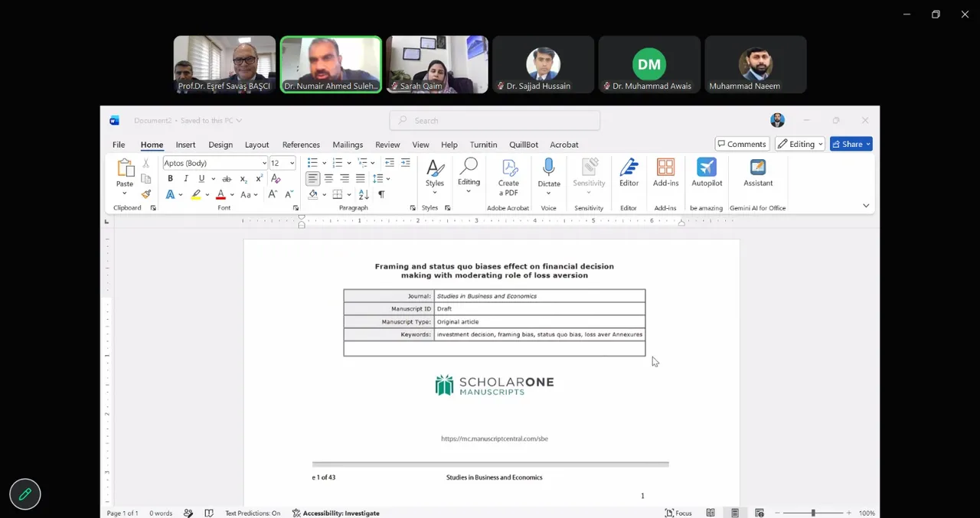The image size is (980, 518).
Task: Open the font name dropdown Aptos (Body)
Action: 264,163
